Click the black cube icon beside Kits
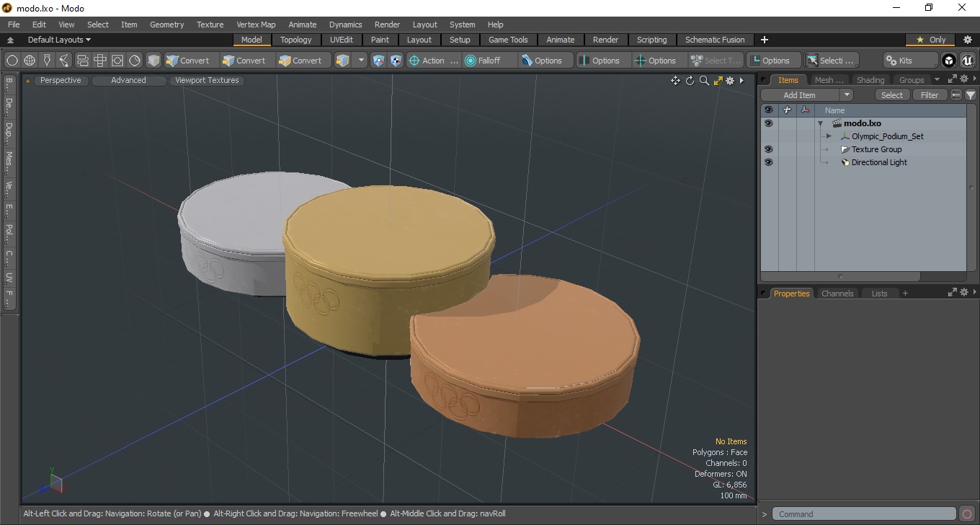The image size is (980, 525). (x=949, y=61)
